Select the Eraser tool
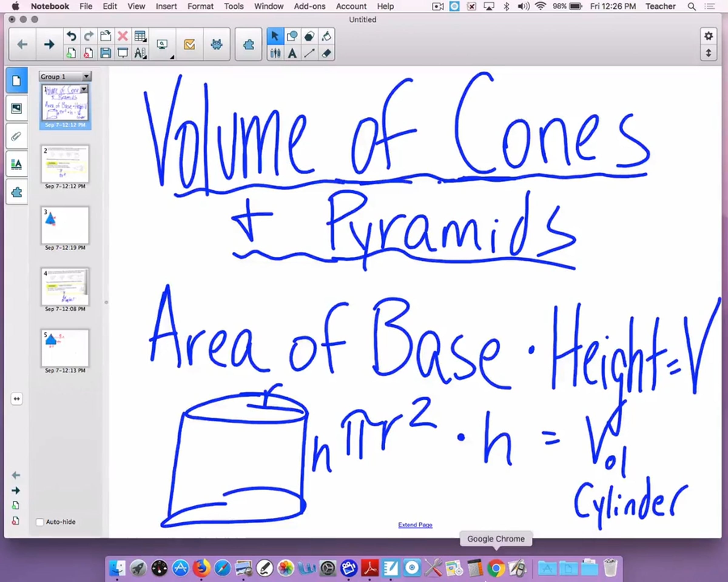Screen dimensions: 728x582 326,53
